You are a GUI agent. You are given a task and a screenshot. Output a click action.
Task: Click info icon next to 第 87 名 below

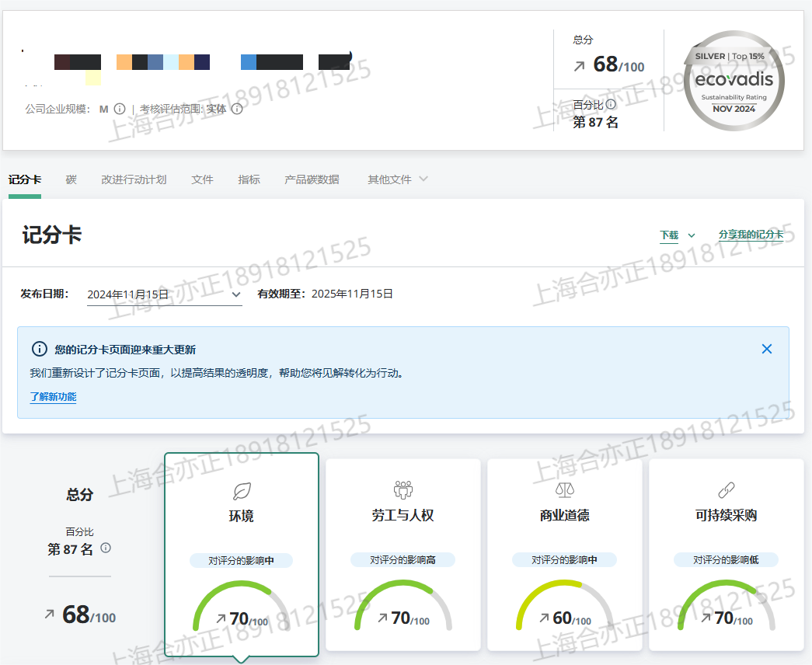tap(106, 548)
